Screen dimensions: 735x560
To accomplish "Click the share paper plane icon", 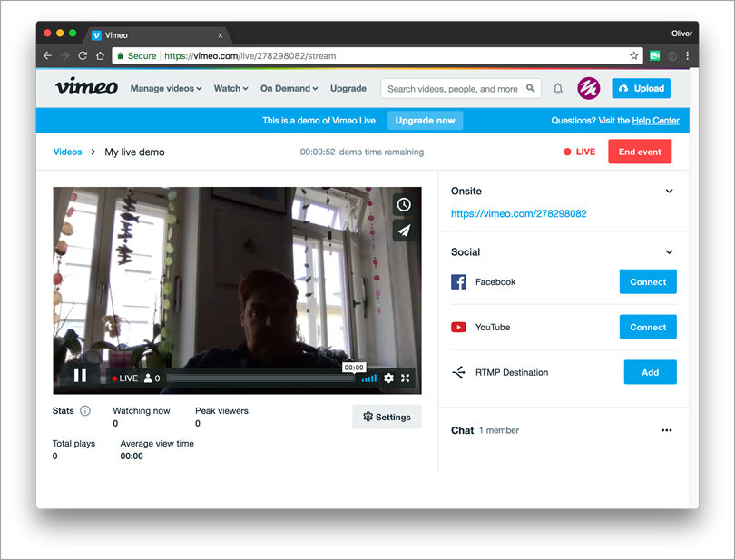I will pyautogui.click(x=404, y=231).
